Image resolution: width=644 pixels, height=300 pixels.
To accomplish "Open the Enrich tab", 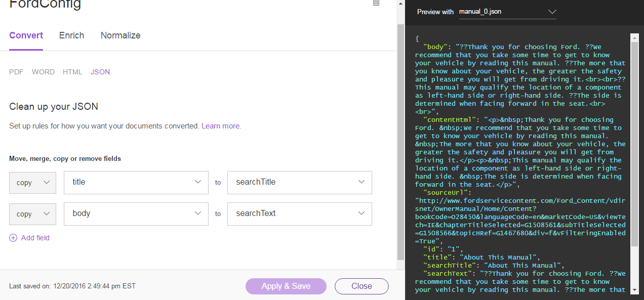I will click(71, 35).
